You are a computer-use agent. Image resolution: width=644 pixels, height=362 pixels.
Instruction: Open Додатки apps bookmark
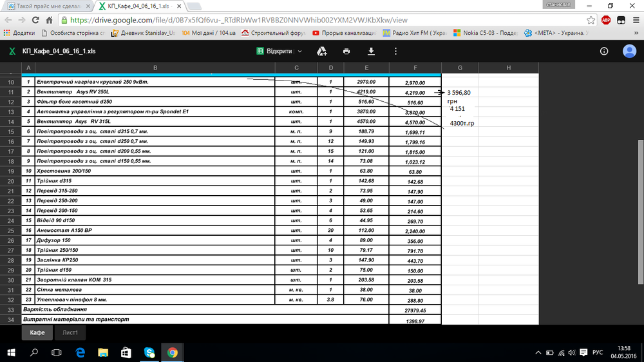19,33
